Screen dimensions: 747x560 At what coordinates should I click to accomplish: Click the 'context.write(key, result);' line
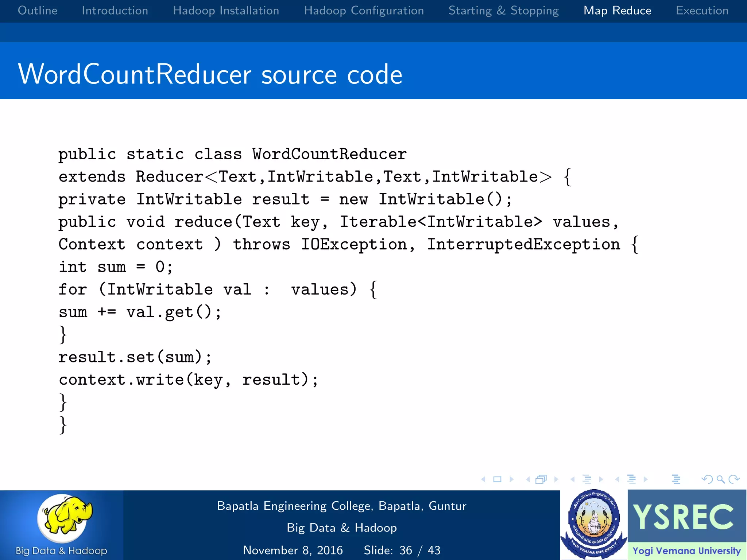coord(189,380)
